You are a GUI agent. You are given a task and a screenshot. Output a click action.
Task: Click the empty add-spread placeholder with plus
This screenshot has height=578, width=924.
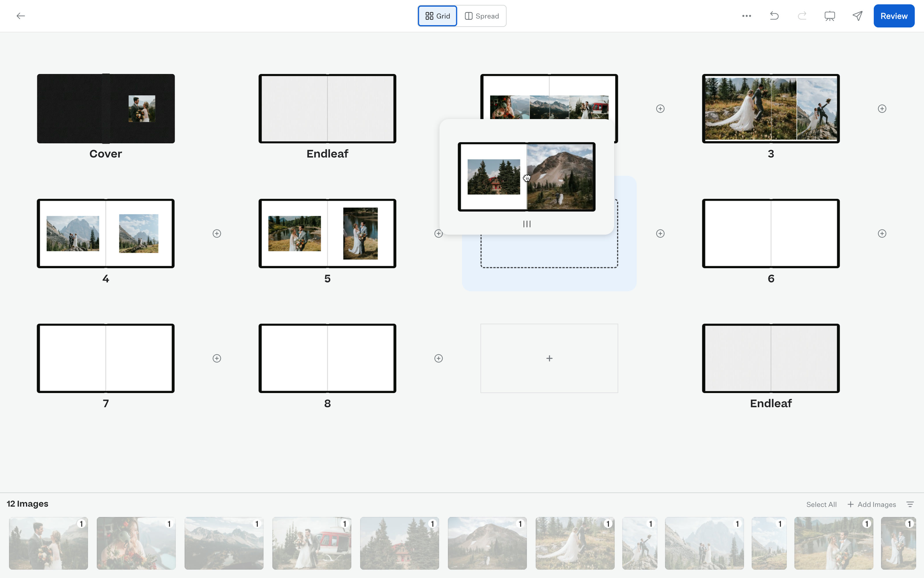pos(549,358)
